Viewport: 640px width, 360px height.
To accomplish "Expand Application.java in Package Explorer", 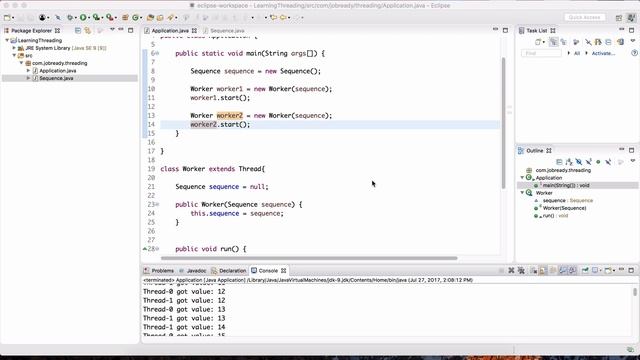I will click(29, 71).
